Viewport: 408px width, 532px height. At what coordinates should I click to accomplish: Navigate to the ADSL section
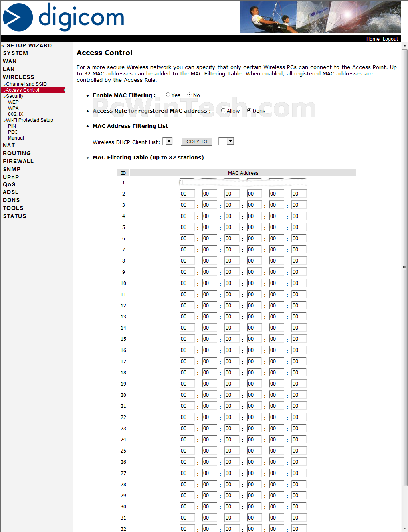(11, 192)
